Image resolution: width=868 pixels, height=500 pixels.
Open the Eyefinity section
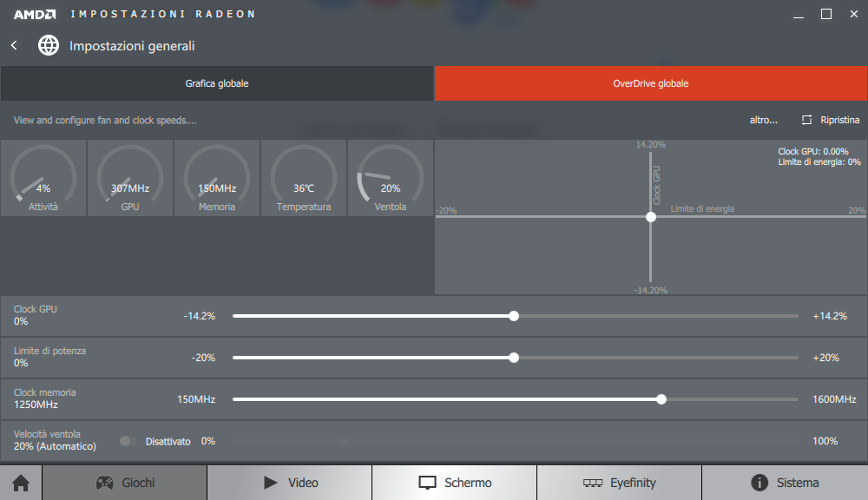(620, 483)
